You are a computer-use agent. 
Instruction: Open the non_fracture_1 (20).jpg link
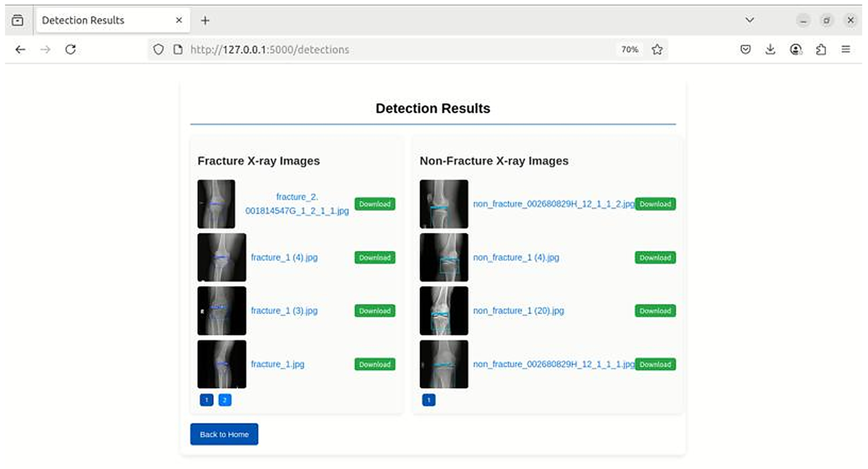(518, 311)
